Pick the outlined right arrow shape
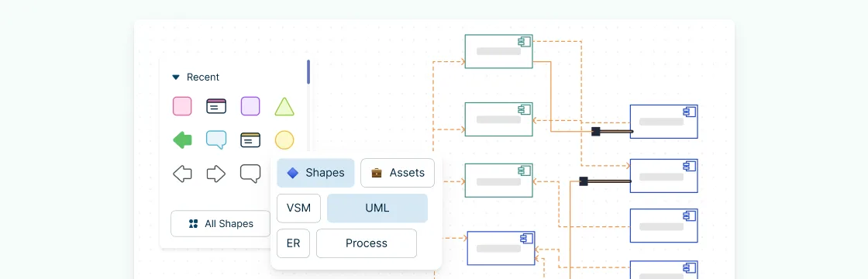This screenshot has height=279, width=868. point(216,174)
